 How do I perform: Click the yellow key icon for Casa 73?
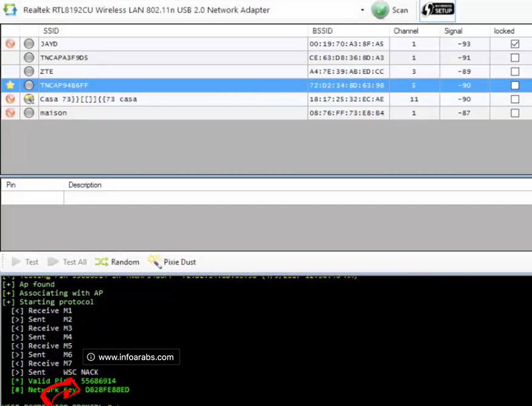[29, 99]
